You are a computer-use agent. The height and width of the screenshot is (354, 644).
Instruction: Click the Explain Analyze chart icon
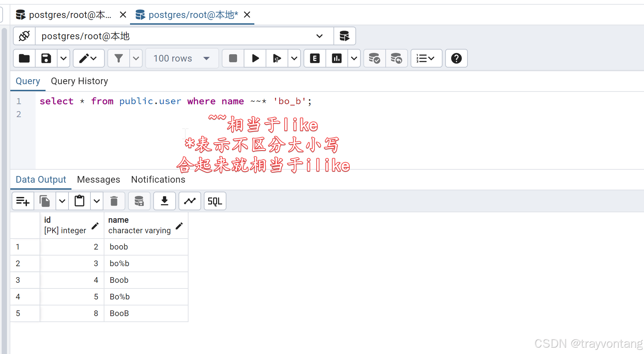(337, 59)
